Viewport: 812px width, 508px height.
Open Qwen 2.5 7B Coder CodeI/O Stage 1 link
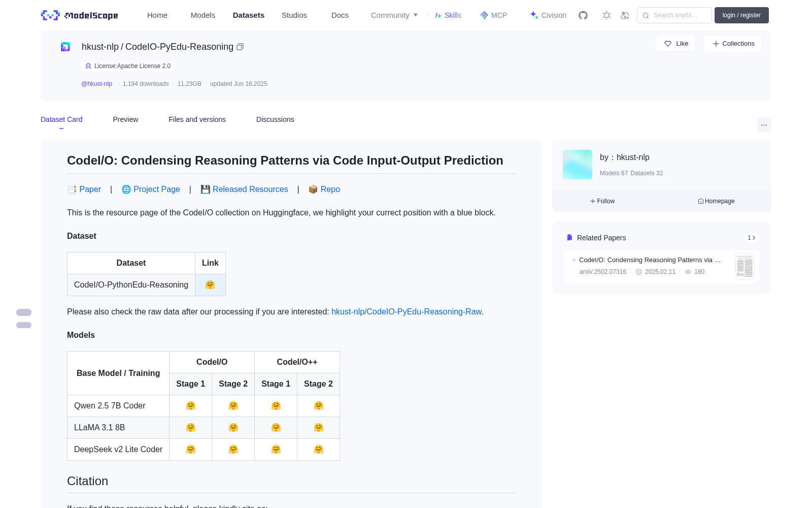pyautogui.click(x=191, y=406)
